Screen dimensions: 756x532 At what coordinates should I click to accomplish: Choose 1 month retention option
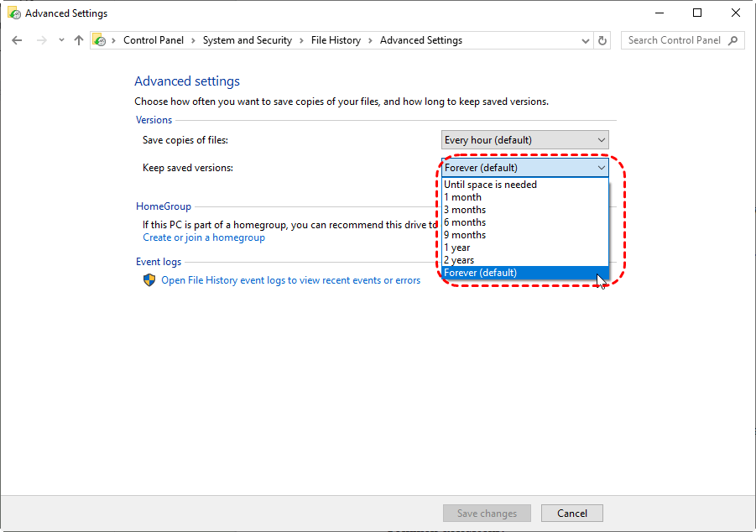[463, 197]
